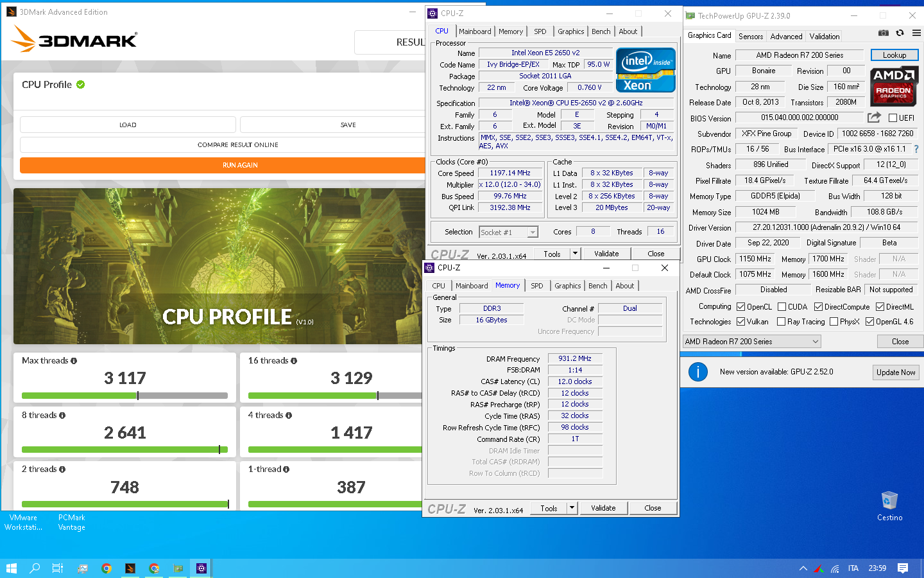Click the GPU-Z Name field value

800,55
